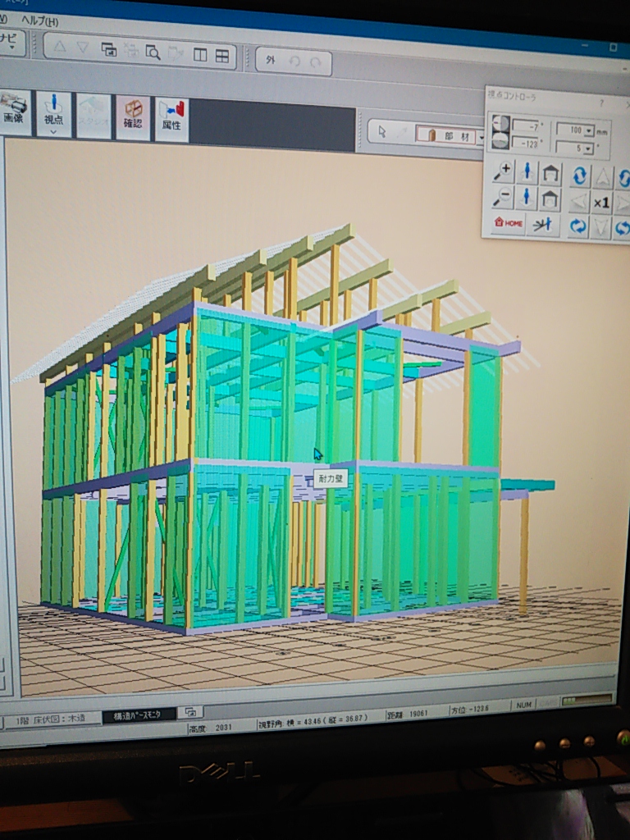Raise the eye level with person-up icon
The image size is (630, 840).
[527, 172]
